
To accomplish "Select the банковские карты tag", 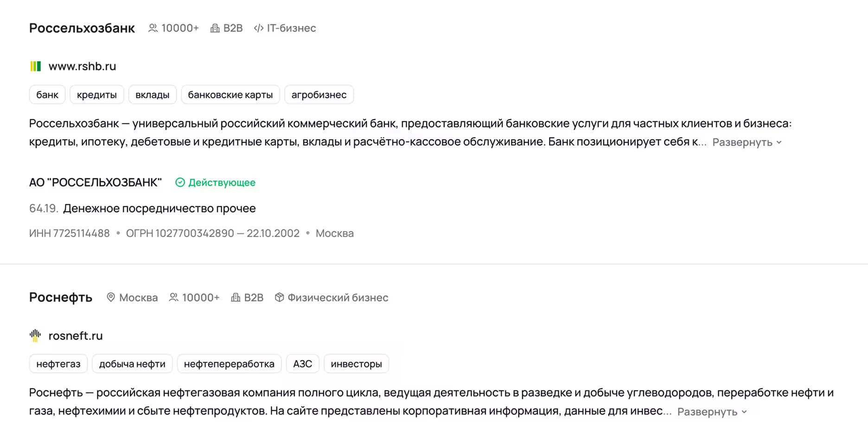I will coord(230,94).
